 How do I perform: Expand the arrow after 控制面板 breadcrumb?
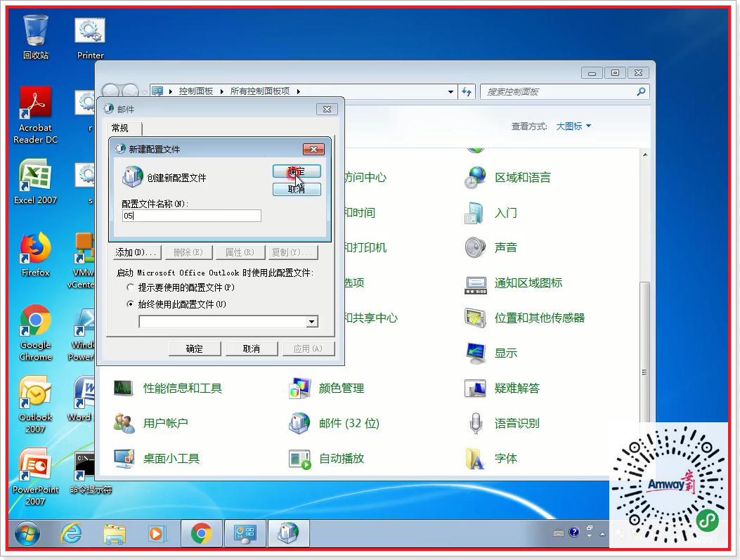tap(222, 91)
